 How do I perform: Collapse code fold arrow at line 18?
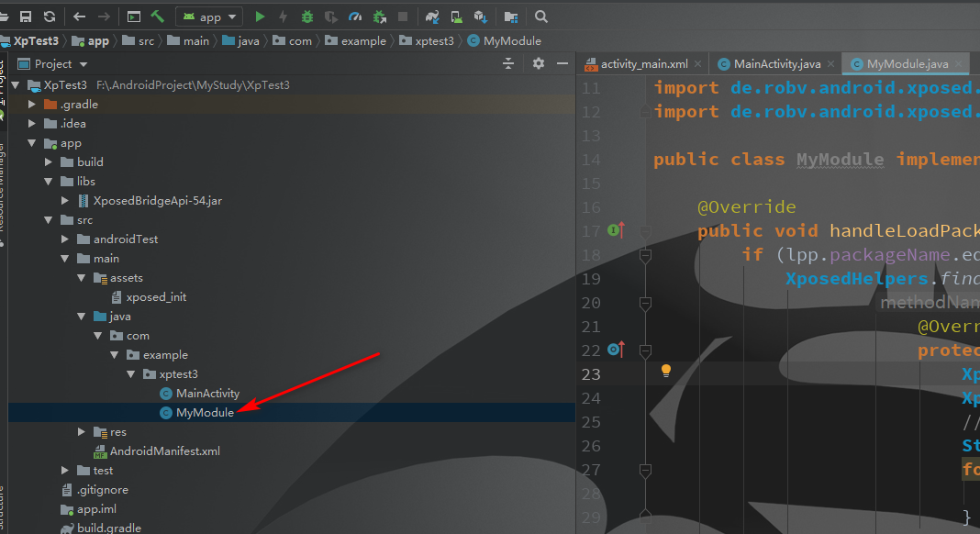click(x=645, y=255)
